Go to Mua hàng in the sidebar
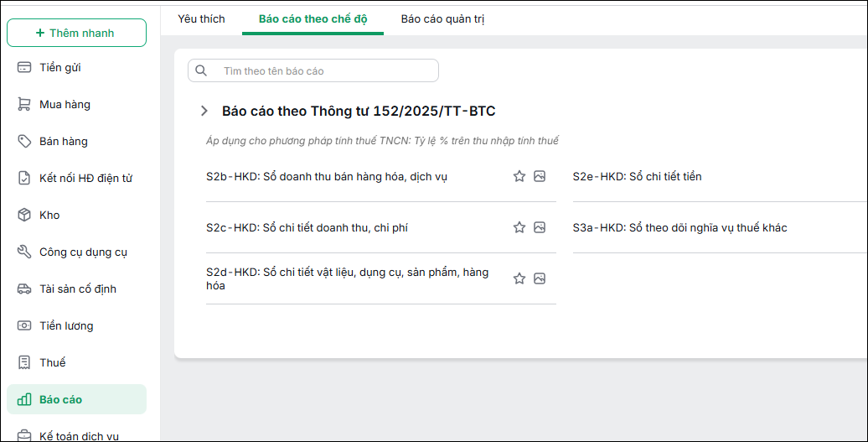 (76, 105)
